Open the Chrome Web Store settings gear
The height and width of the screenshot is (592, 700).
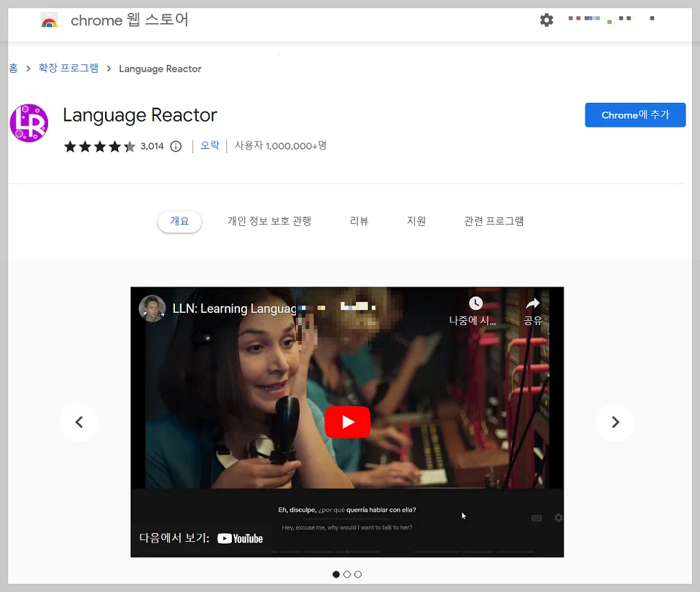(x=546, y=20)
